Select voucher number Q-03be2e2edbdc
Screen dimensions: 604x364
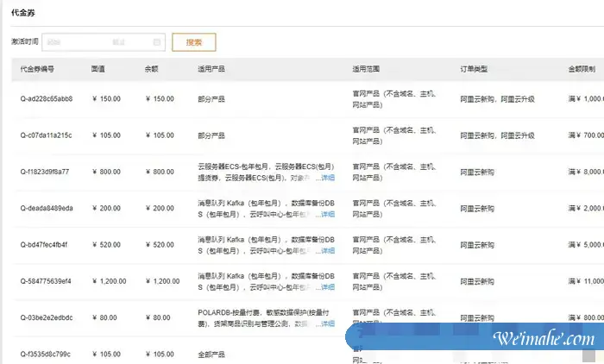tap(47, 317)
